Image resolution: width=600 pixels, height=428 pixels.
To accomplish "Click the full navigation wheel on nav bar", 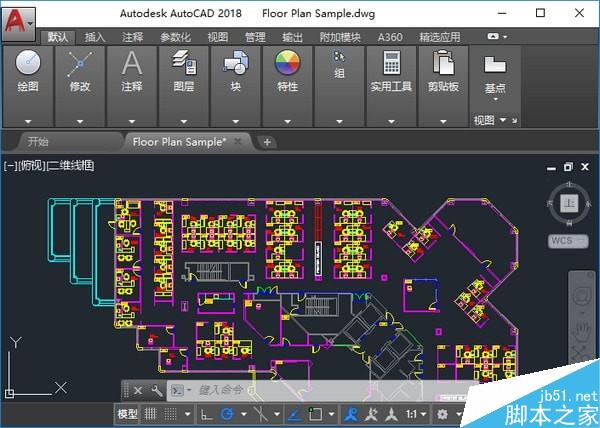I will [583, 296].
